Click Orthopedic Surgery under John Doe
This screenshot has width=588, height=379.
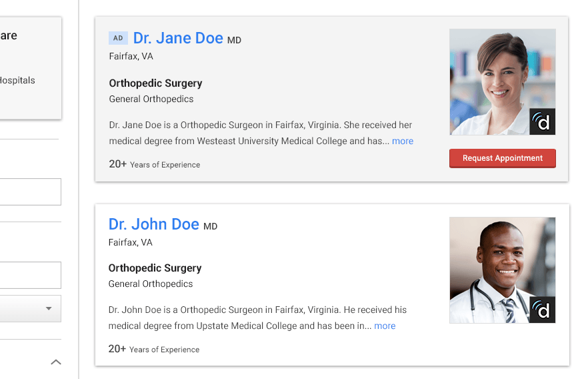(155, 268)
